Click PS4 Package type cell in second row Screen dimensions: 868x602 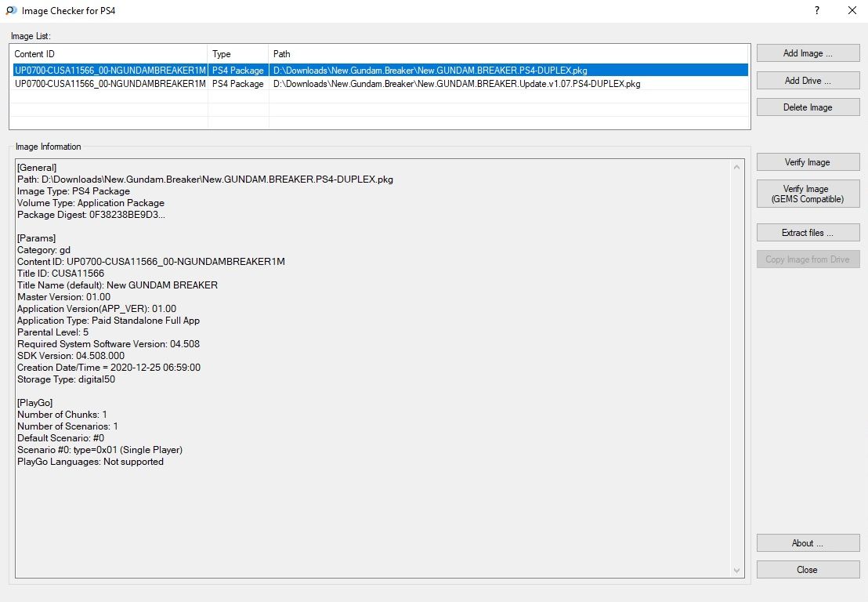coord(238,84)
